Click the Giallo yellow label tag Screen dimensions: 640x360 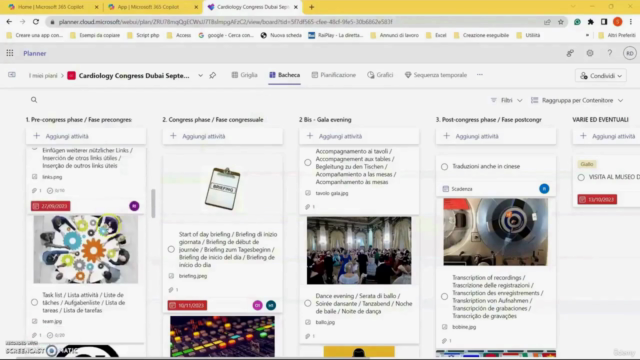click(x=587, y=164)
